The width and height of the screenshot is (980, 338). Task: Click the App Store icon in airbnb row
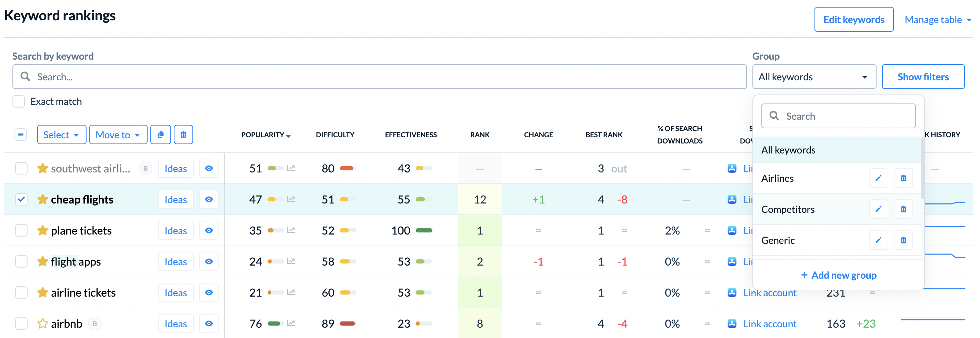pos(732,324)
